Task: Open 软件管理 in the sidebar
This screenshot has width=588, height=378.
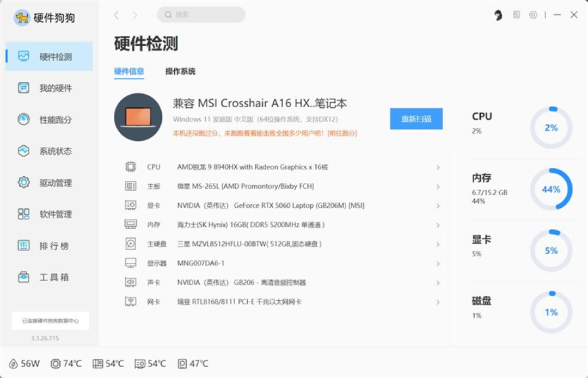Action: point(49,214)
